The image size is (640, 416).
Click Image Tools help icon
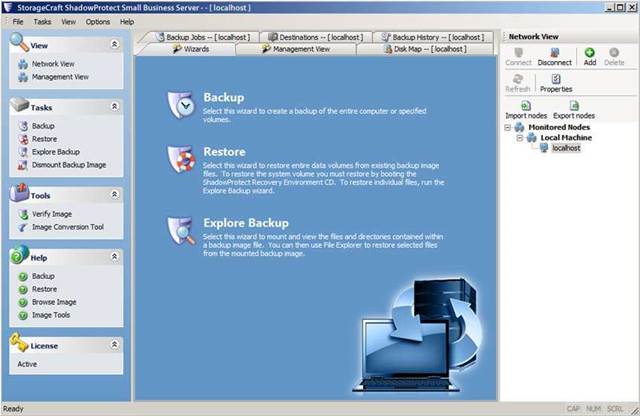pos(23,316)
